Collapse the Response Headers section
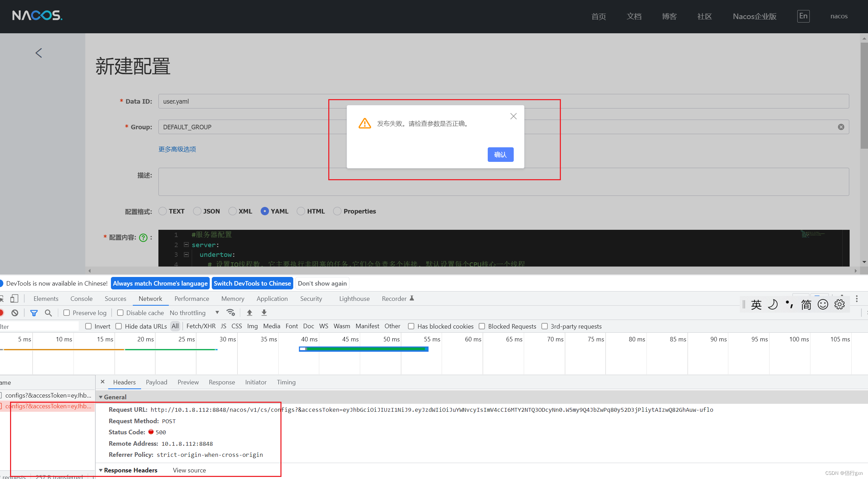 click(x=101, y=470)
